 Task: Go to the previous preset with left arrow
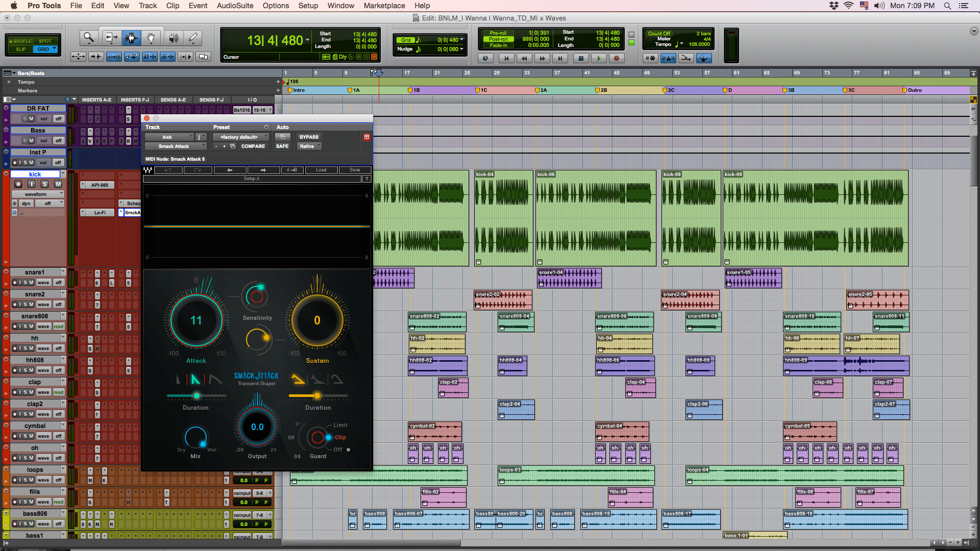230,170
